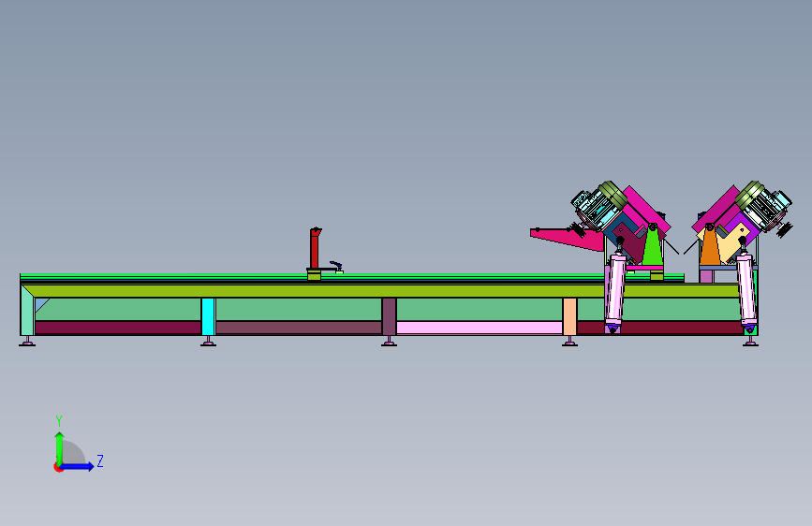Screen dimensions: 812x526
Task: Select the peach colored frame leg
Action: pyautogui.click(x=569, y=316)
